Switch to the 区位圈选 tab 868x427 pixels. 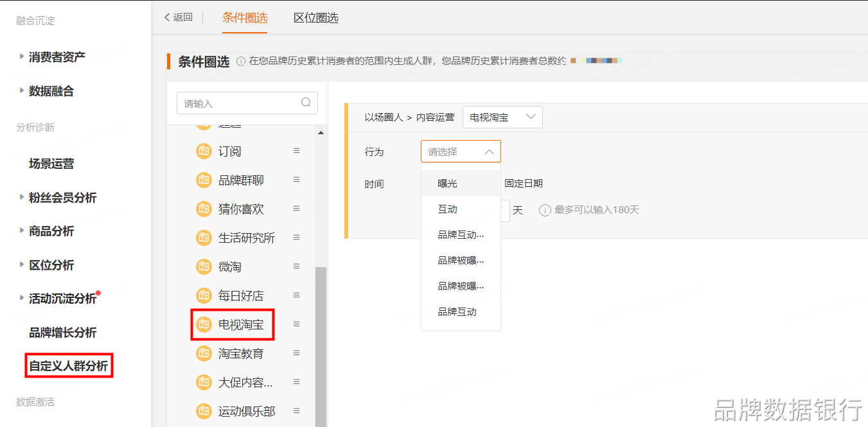coord(316,18)
